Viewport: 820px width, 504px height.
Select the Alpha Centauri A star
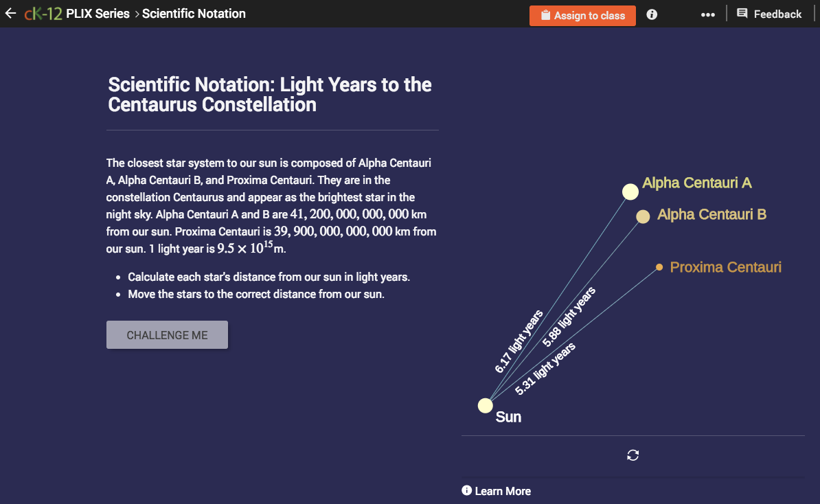coord(630,191)
